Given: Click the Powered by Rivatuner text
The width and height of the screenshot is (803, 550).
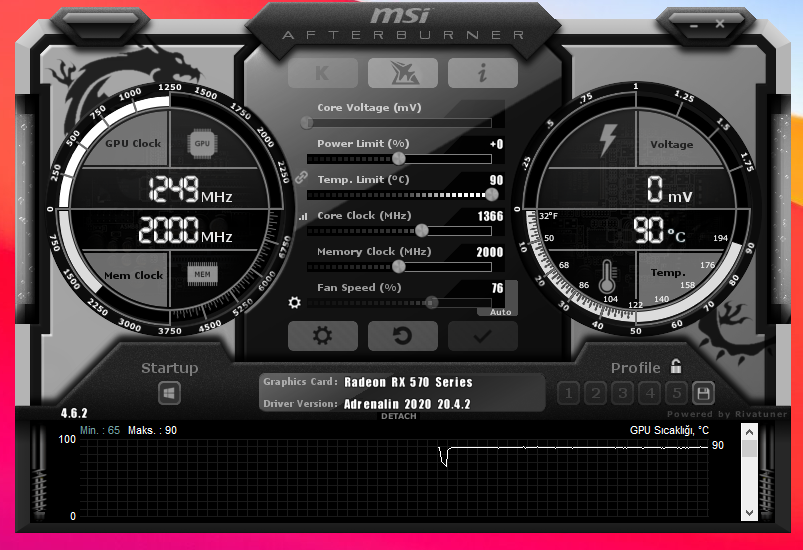Looking at the screenshot, I should click(727, 414).
